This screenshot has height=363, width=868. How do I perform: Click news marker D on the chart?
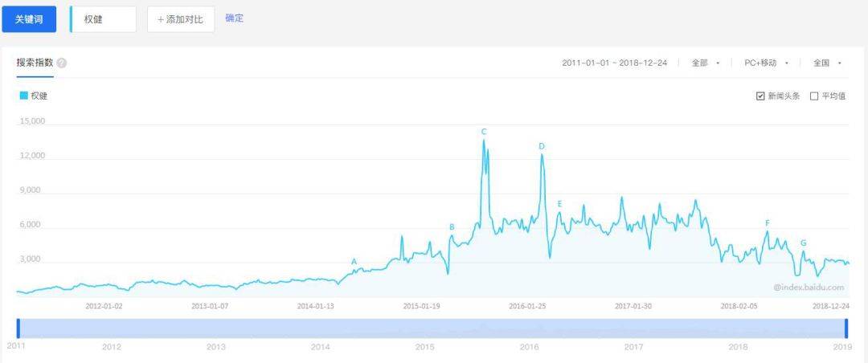pos(542,146)
